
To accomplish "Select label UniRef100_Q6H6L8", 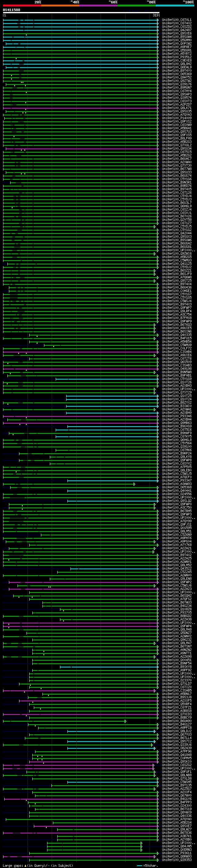I will point(177,440).
